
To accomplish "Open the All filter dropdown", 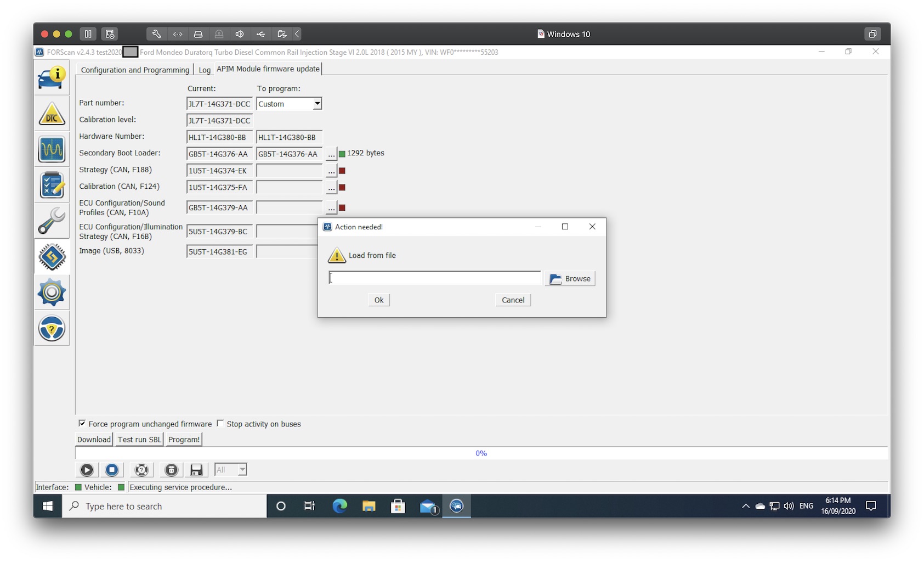I will [242, 470].
